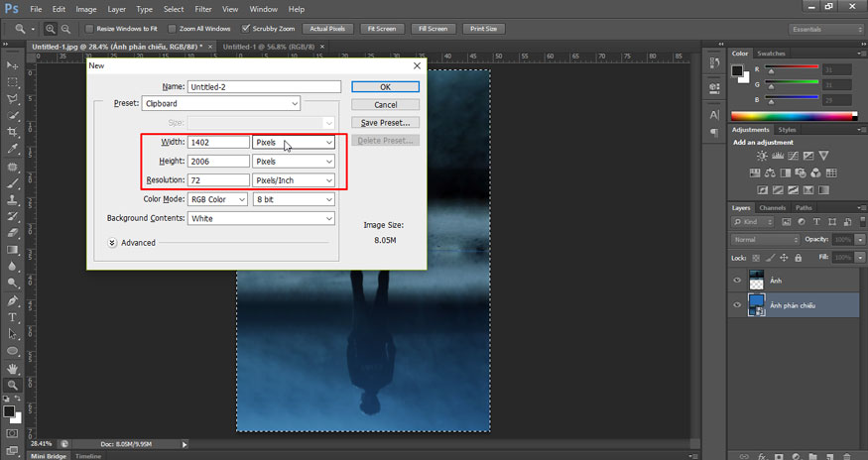Open the Width units dropdown
The height and width of the screenshot is (460, 868).
click(x=294, y=142)
